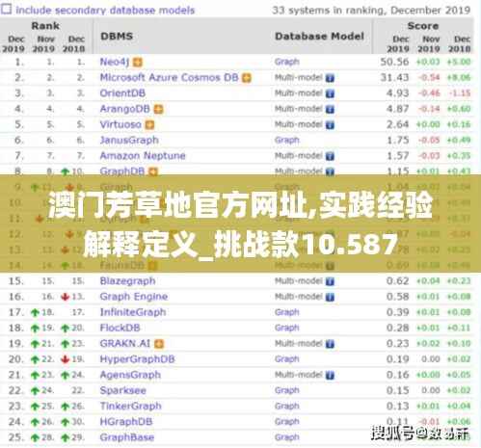This screenshot has height=448, width=481.
Task: Select the 50.56 score for Neo4j
Action: (x=394, y=62)
